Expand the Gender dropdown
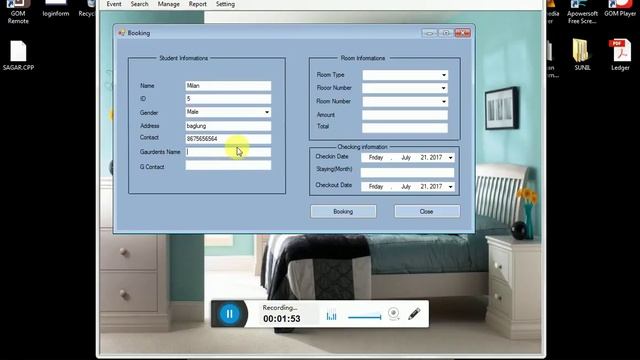The width and height of the screenshot is (640, 360). (x=267, y=112)
